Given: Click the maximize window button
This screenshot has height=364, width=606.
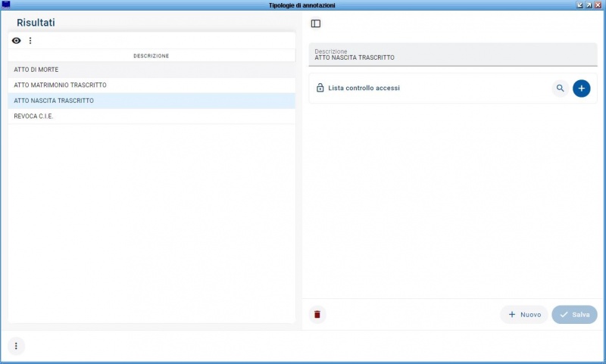Looking at the screenshot, I should (x=589, y=5).
